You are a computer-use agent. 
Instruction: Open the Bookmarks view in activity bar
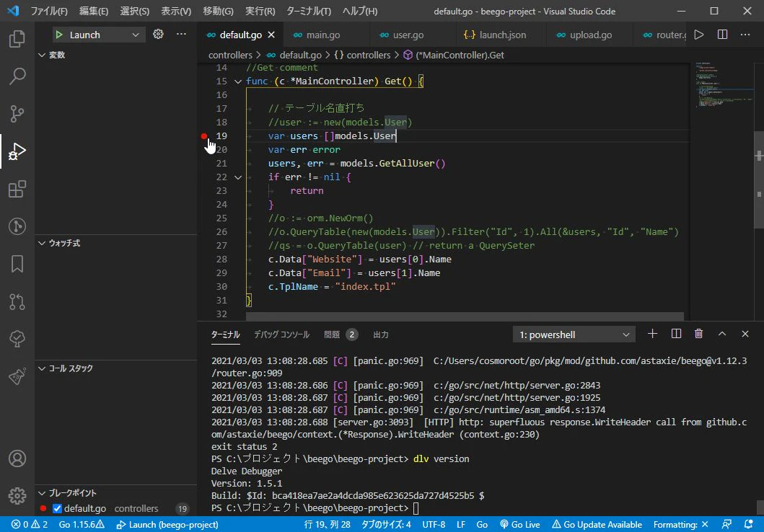tap(17, 264)
